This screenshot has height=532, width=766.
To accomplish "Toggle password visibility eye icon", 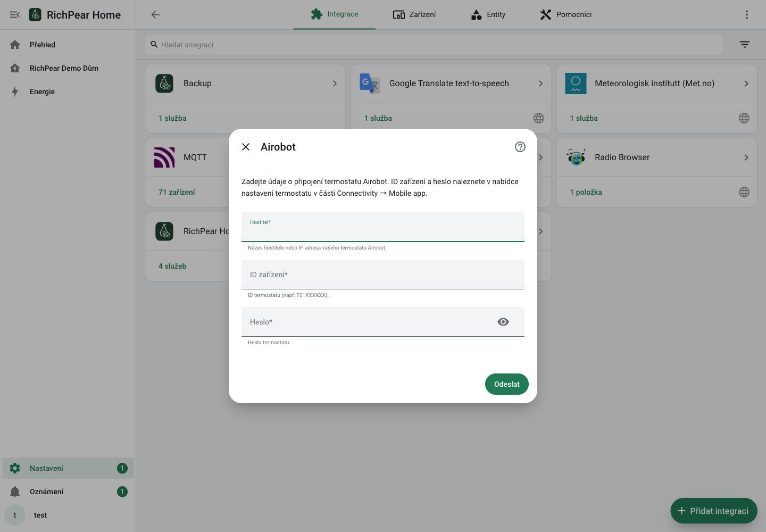I will (503, 322).
